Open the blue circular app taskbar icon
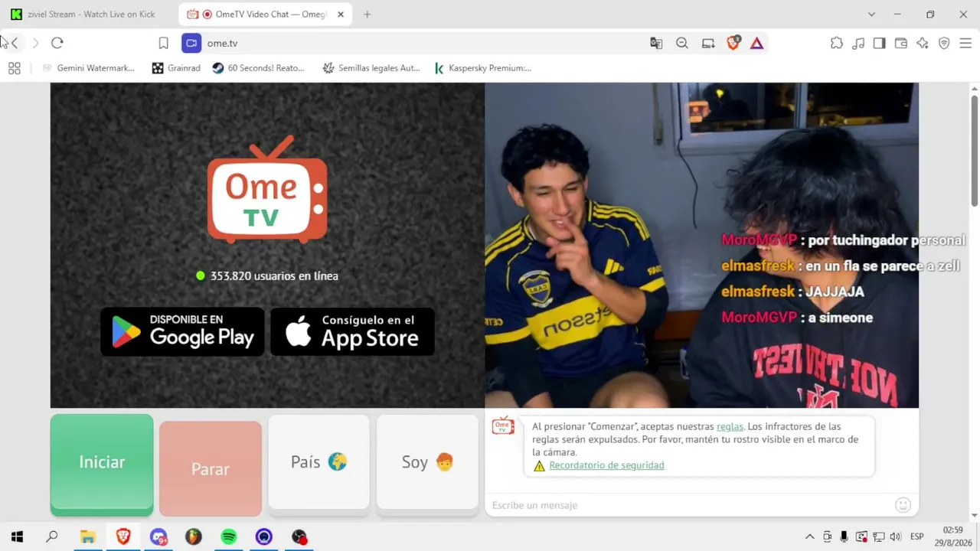The width and height of the screenshot is (980, 551). coord(264,536)
